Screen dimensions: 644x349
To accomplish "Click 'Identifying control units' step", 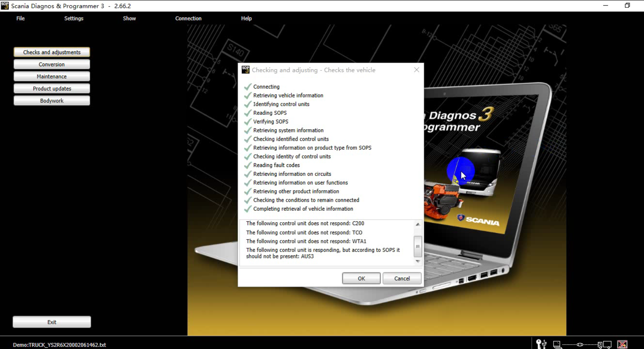I will pos(281,104).
